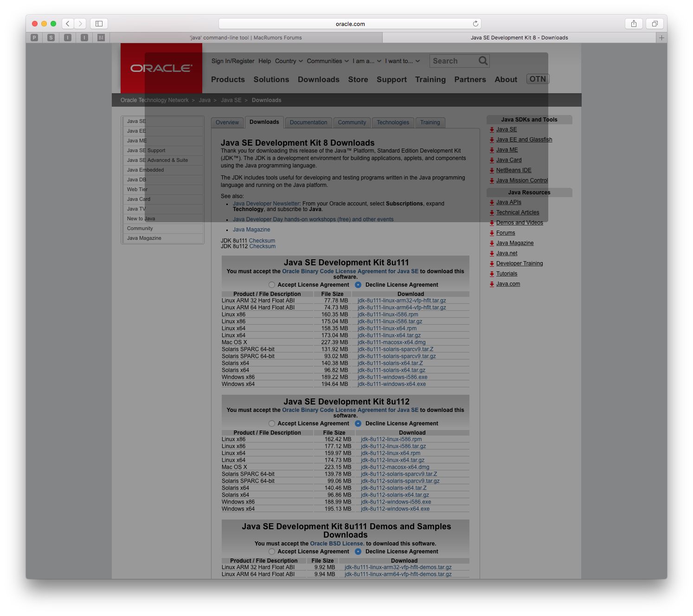Screen dimensions: 693x616
Task: Open a new tab with the plus button
Action: coord(662,38)
